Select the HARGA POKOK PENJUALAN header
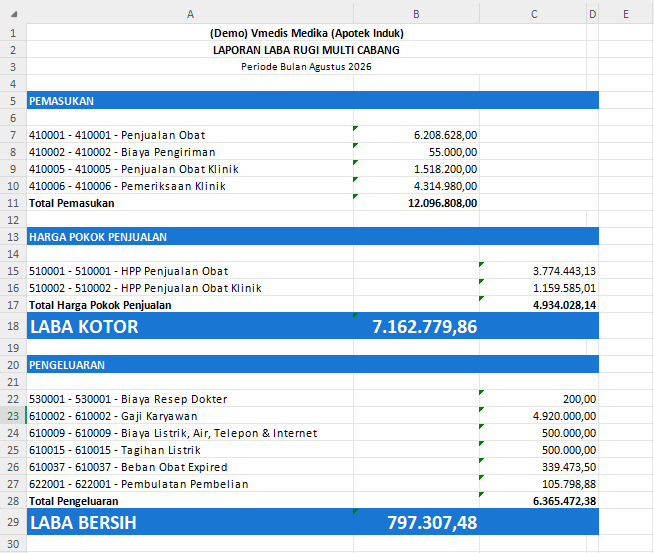The height and width of the screenshot is (553, 654). click(313, 237)
